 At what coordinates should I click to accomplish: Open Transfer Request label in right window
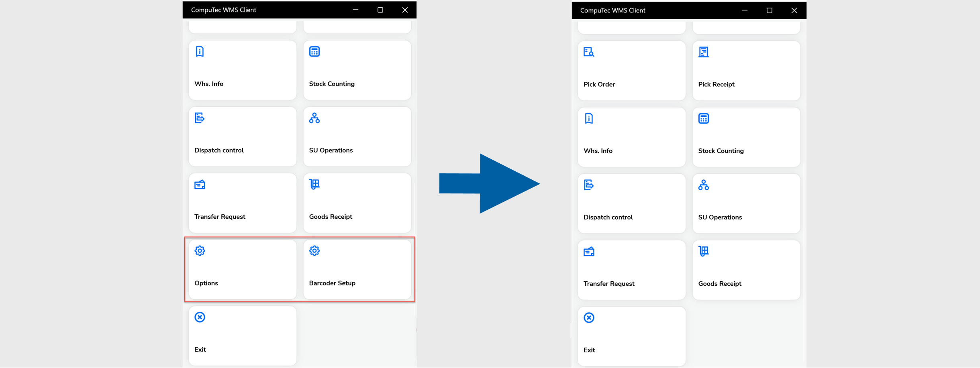click(x=609, y=284)
